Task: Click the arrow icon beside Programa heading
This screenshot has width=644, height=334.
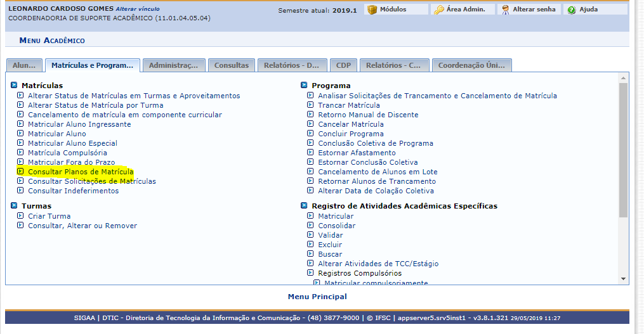Action: pyautogui.click(x=305, y=85)
